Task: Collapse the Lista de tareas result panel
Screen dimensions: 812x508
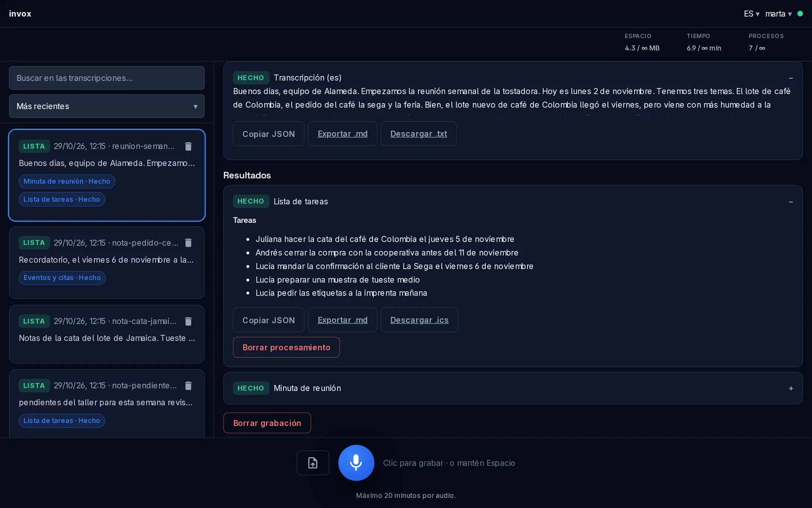Action: click(x=791, y=202)
